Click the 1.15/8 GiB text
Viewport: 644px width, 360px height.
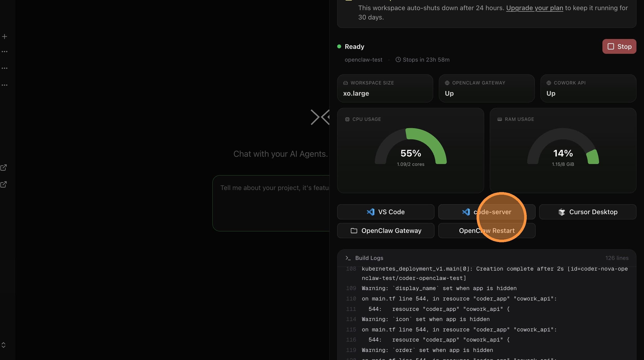563,164
